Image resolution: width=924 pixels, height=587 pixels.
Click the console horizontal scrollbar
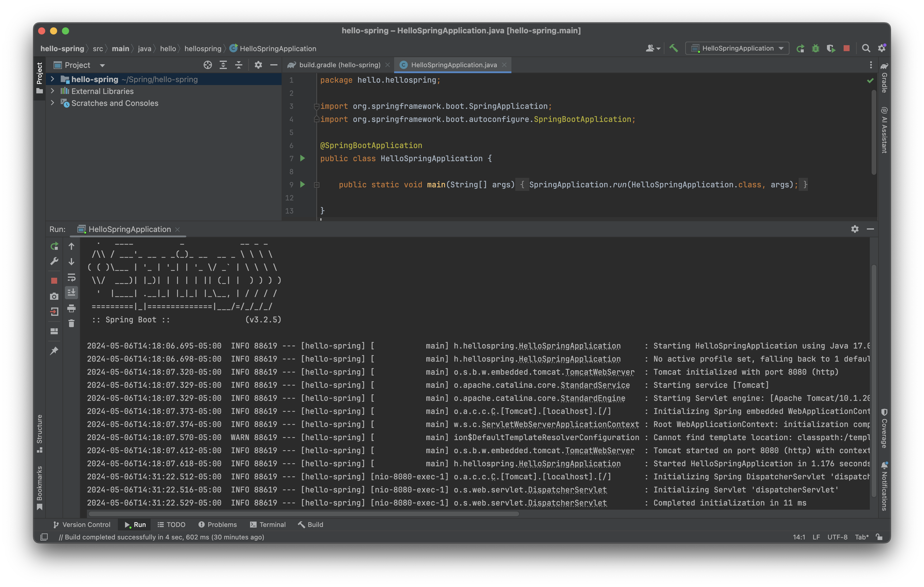(x=303, y=514)
